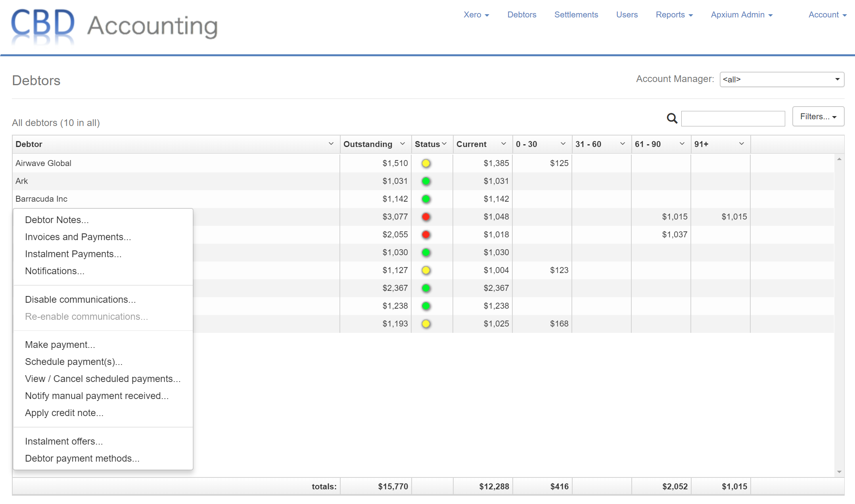Click the $15,770 outstanding total
855x504 pixels.
pos(393,487)
